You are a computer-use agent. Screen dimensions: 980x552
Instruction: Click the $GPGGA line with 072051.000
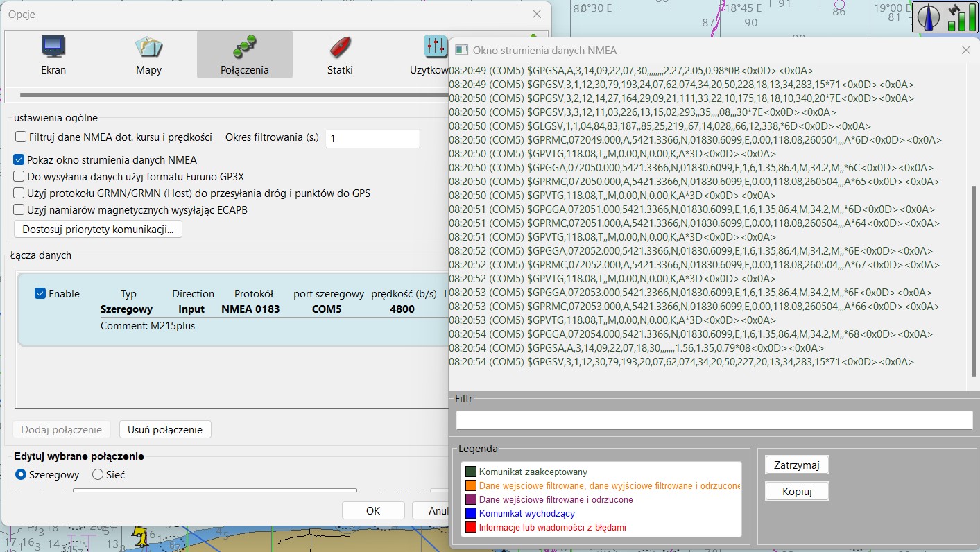pos(691,209)
